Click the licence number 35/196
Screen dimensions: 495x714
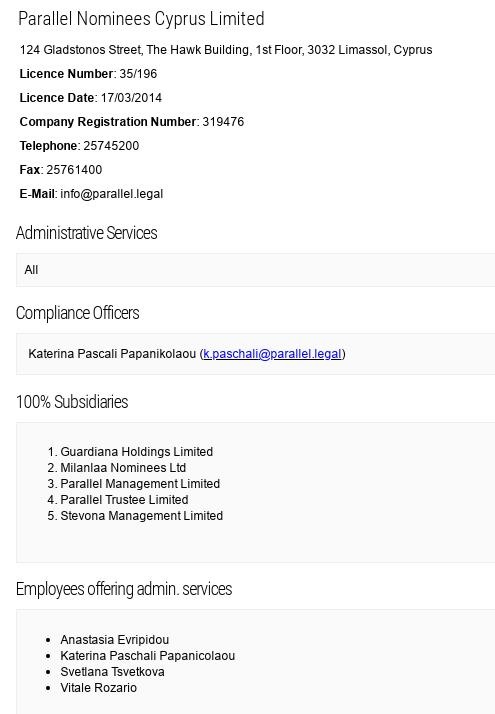[x=138, y=74]
